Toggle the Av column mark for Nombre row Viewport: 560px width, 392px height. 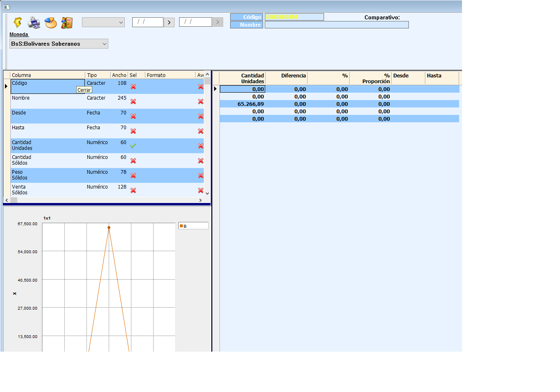(x=201, y=101)
